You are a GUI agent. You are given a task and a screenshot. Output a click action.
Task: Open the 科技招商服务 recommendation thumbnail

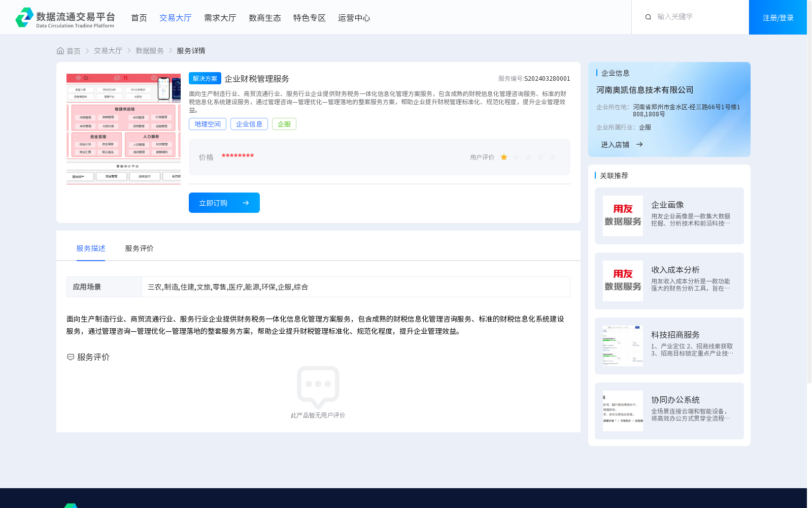pos(623,346)
